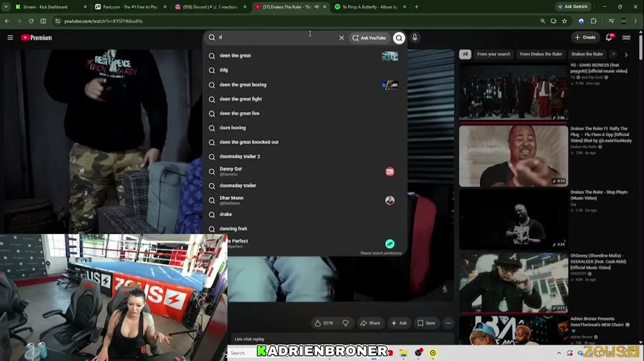Open the Chrome three-dot menu
Screen dimensions: 644x361
pos(636,21)
